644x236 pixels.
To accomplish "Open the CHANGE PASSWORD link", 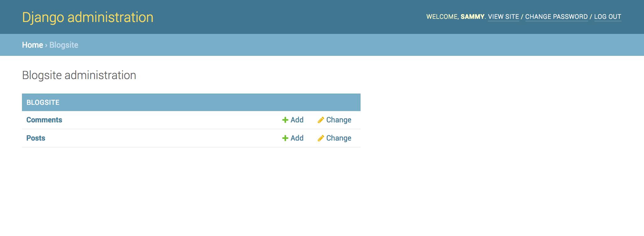I will [556, 17].
